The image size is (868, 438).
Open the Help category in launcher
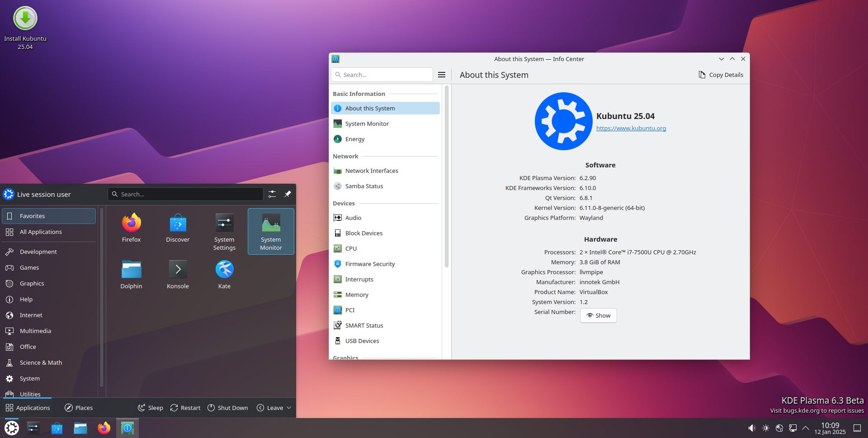[x=49, y=299]
